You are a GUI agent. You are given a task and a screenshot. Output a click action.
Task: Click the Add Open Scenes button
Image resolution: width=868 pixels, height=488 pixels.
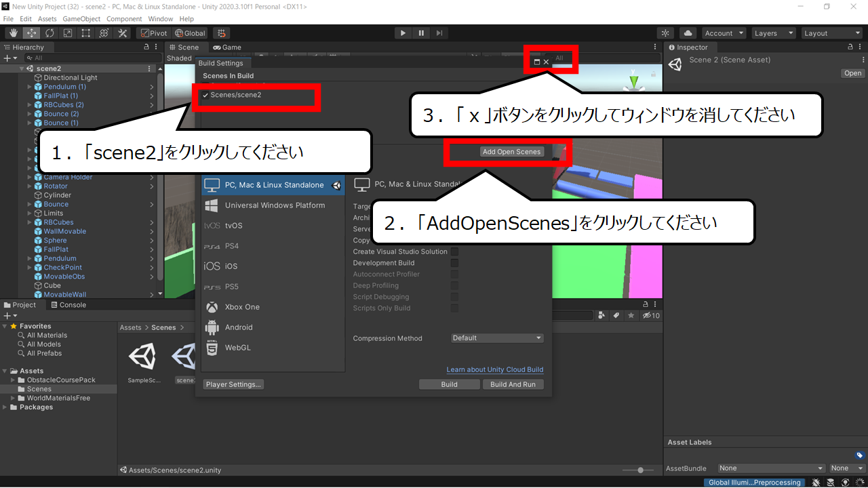tap(511, 152)
